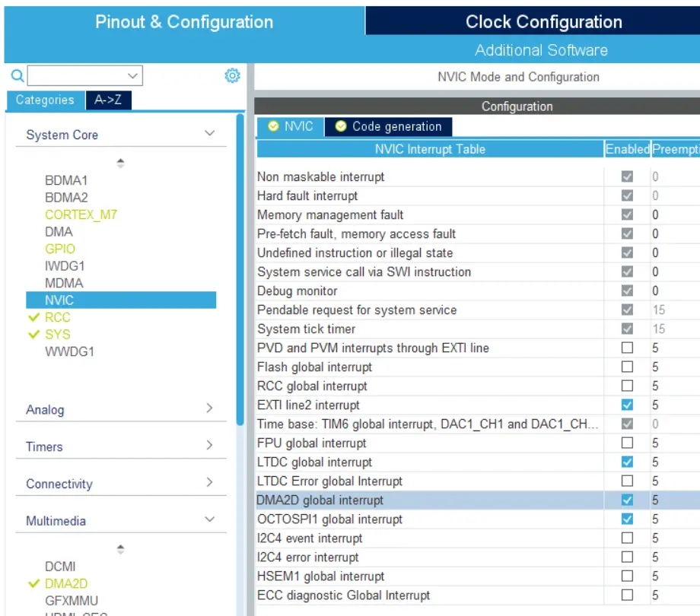Enable the FPU global interrupt checkbox
This screenshot has width=700, height=616.
tap(627, 443)
